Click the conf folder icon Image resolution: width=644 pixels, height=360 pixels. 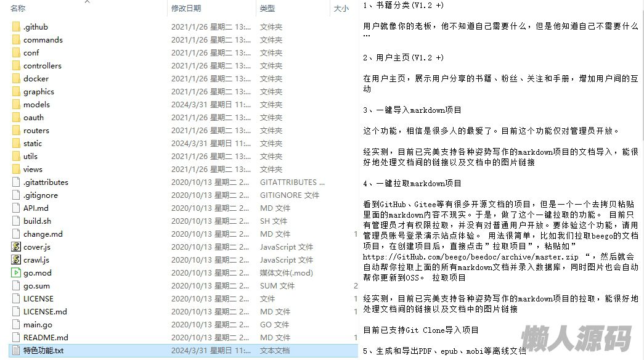(16, 52)
